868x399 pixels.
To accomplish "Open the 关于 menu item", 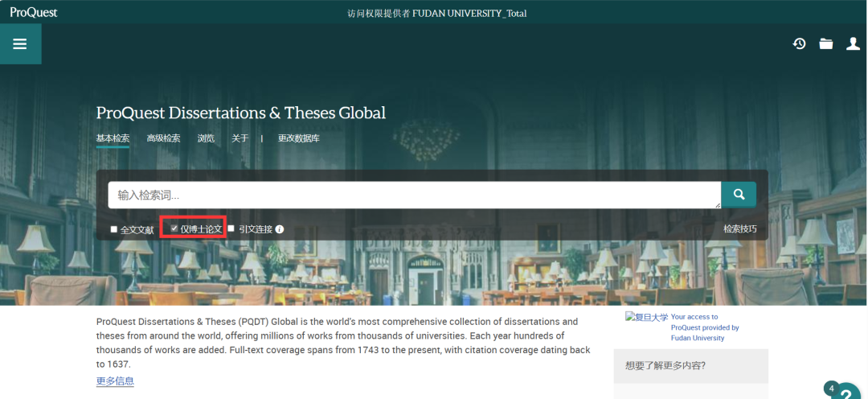I will (240, 138).
